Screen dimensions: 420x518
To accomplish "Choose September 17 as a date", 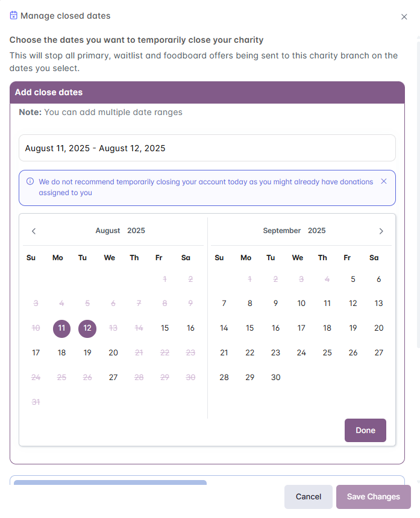I will 301,328.
